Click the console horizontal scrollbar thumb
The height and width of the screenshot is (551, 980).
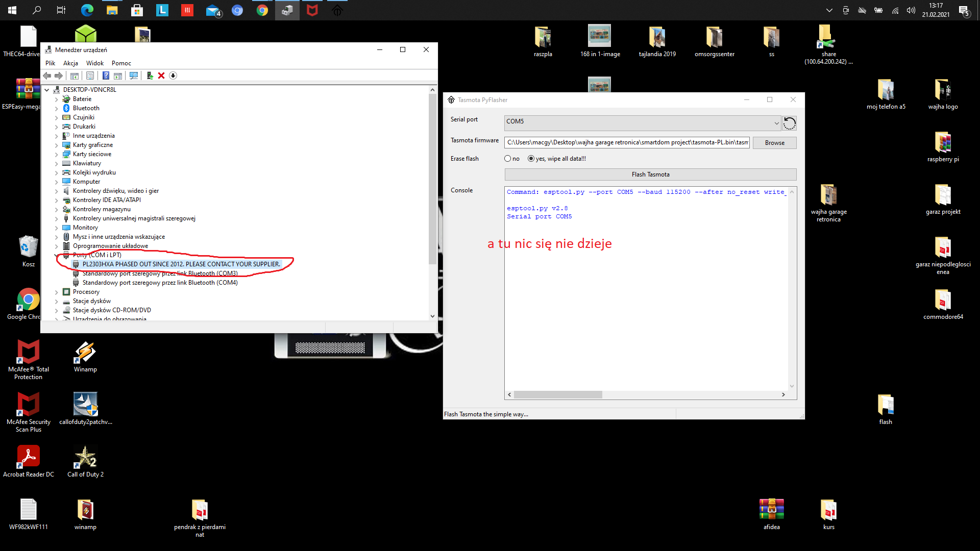coord(558,394)
